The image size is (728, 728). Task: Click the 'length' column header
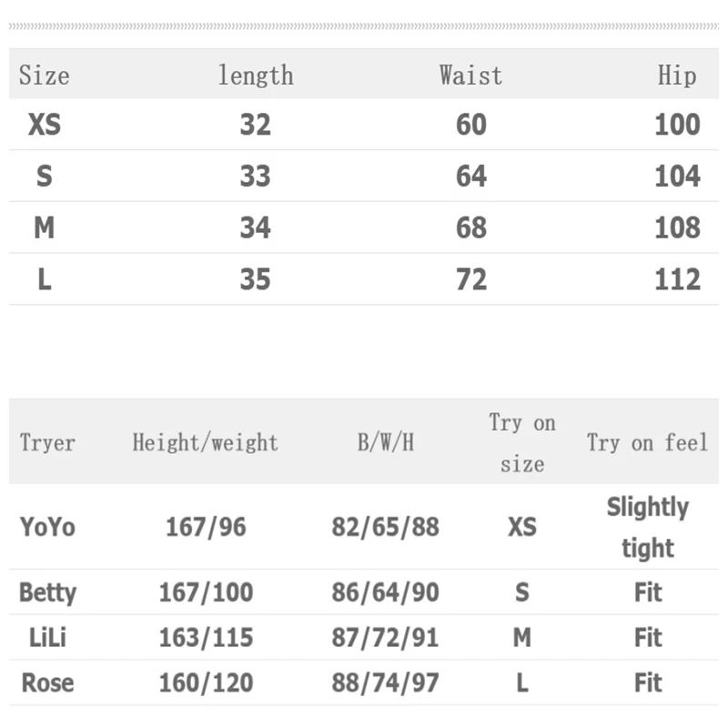[x=256, y=75]
